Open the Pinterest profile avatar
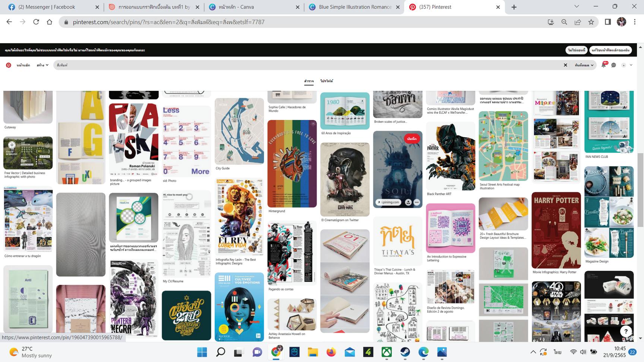This screenshot has width=644, height=362. click(624, 65)
